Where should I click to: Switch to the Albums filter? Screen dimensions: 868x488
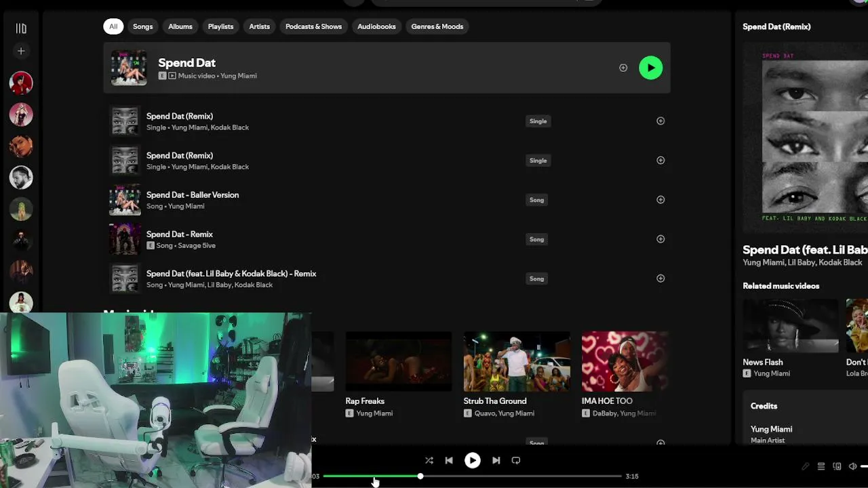(180, 26)
